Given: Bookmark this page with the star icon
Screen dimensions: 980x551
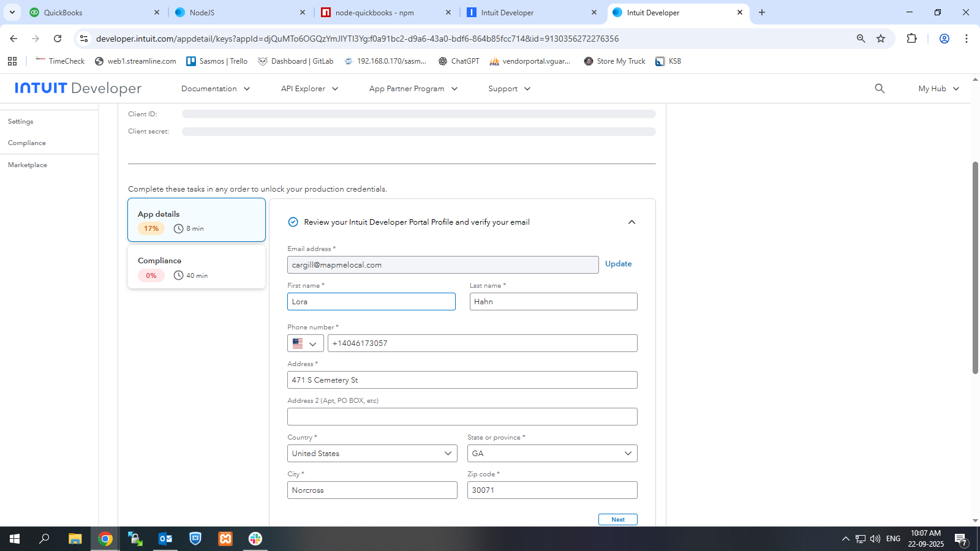Looking at the screenshot, I should [x=881, y=39].
